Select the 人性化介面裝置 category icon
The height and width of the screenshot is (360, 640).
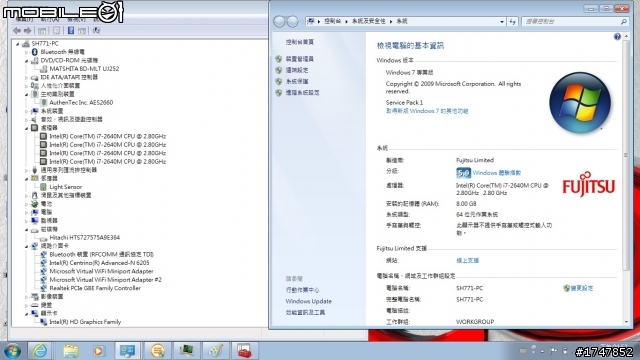35,86
